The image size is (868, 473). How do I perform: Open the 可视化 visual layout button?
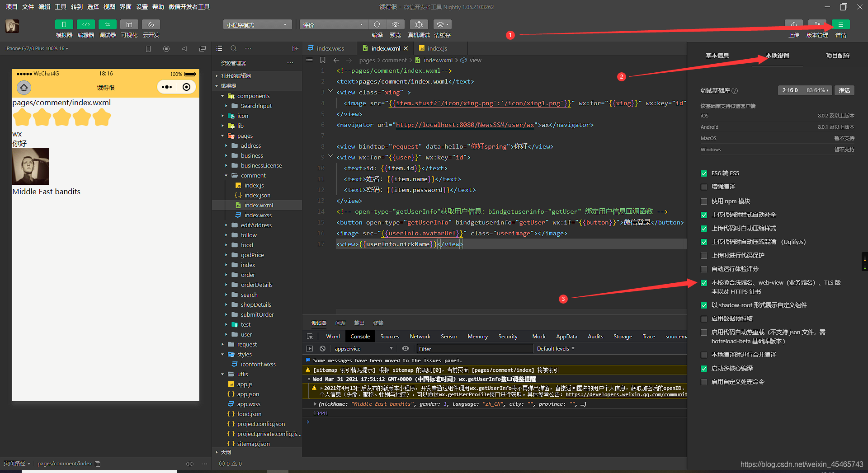pyautogui.click(x=129, y=24)
